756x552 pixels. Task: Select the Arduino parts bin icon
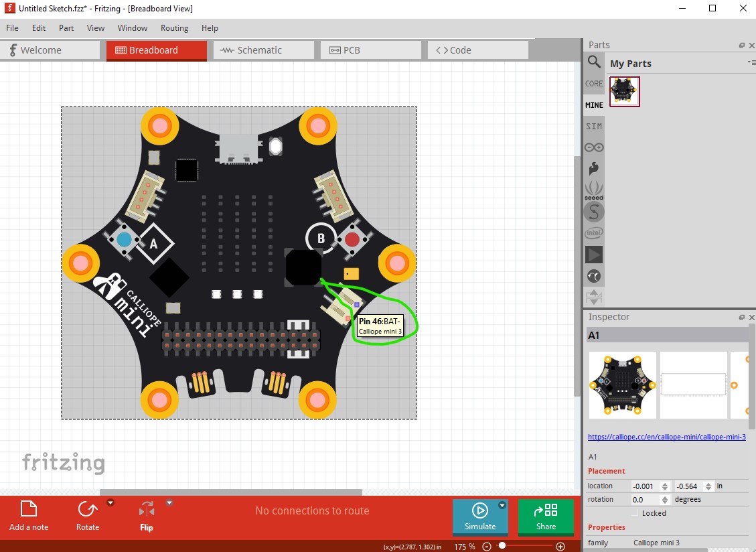click(x=594, y=147)
